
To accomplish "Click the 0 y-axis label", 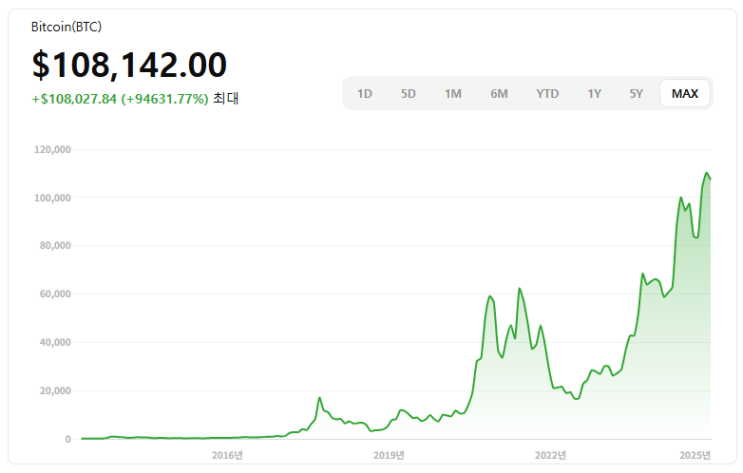I will point(68,439).
